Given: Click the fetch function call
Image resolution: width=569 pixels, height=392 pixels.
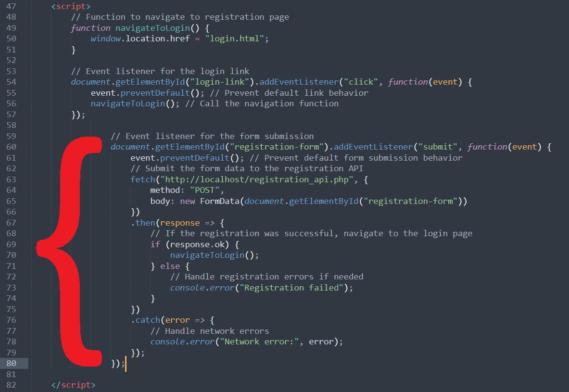Looking at the screenshot, I should point(143,179).
